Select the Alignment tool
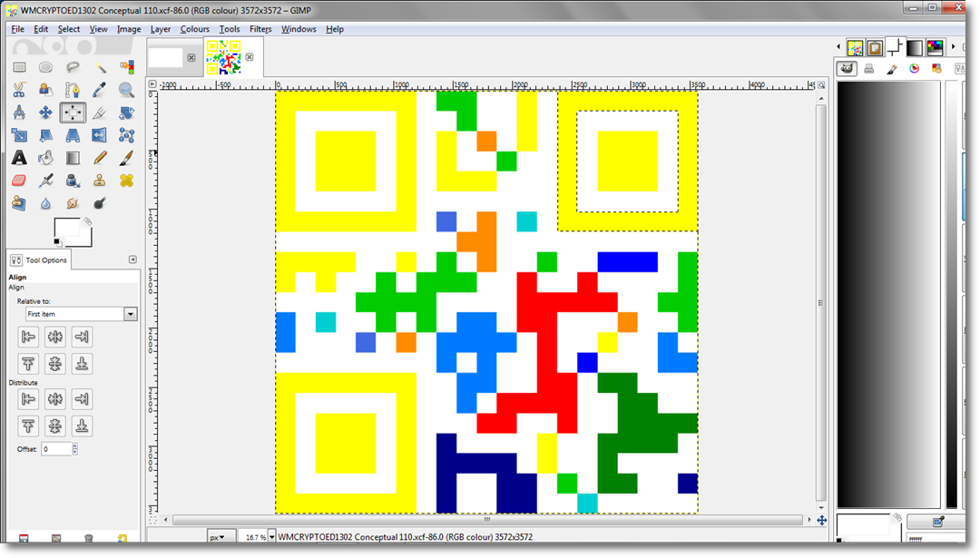Screen dimensions: 980x558 click(x=73, y=113)
